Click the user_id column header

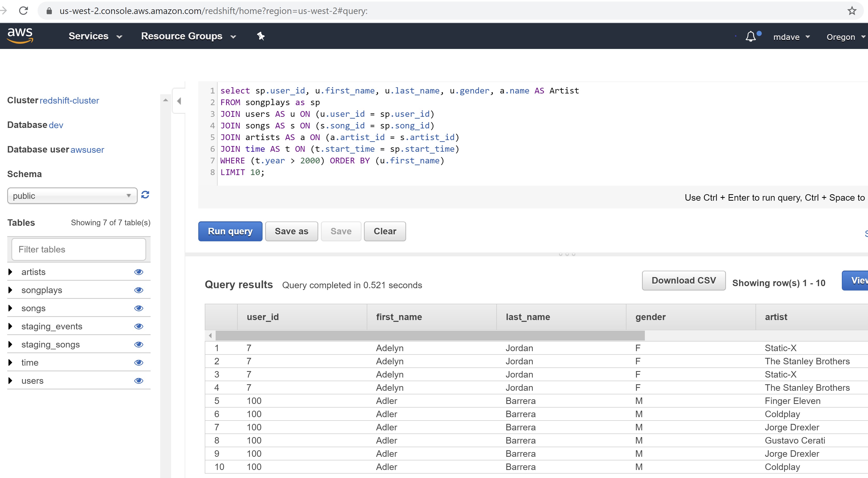tap(302, 317)
